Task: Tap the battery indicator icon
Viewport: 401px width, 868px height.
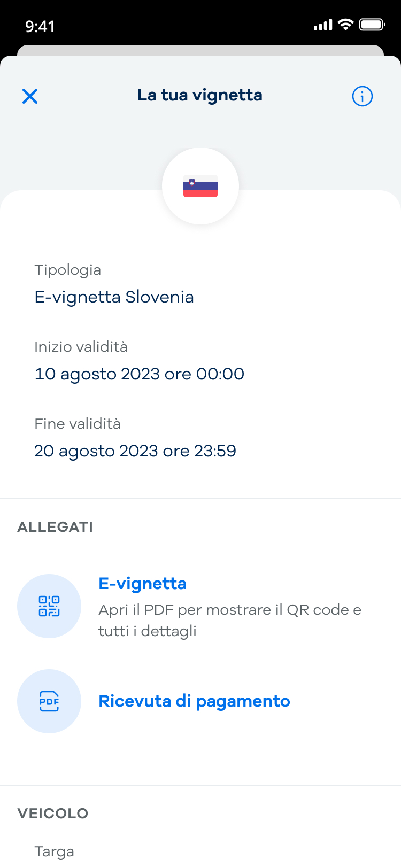Action: pyautogui.click(x=372, y=25)
